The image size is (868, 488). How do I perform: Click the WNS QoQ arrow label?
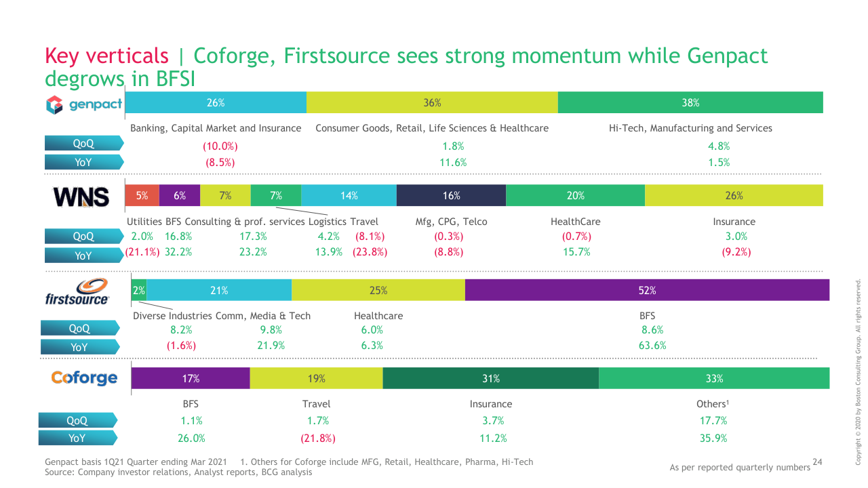(x=83, y=237)
